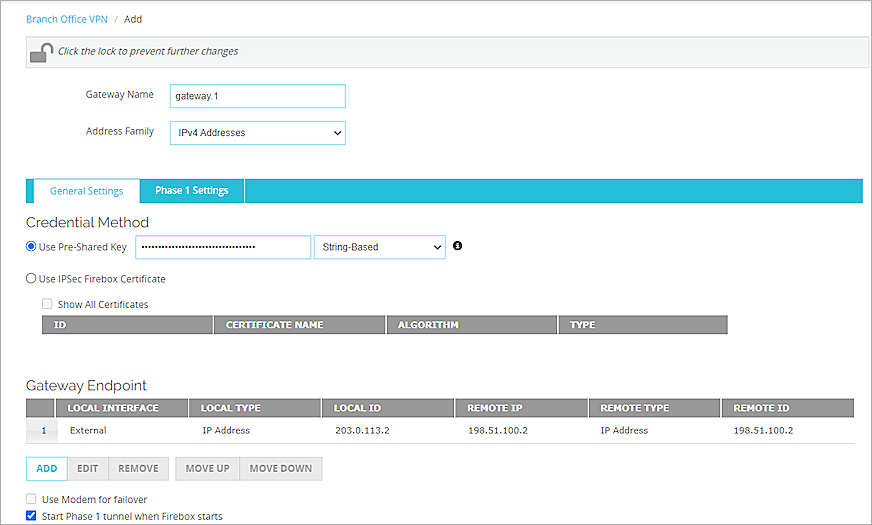Uncheck Start Phase 1 tunnel when Firebox starts

tap(32, 516)
